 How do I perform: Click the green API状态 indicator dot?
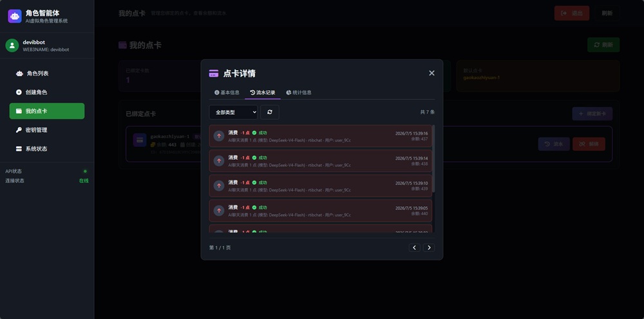(x=85, y=171)
